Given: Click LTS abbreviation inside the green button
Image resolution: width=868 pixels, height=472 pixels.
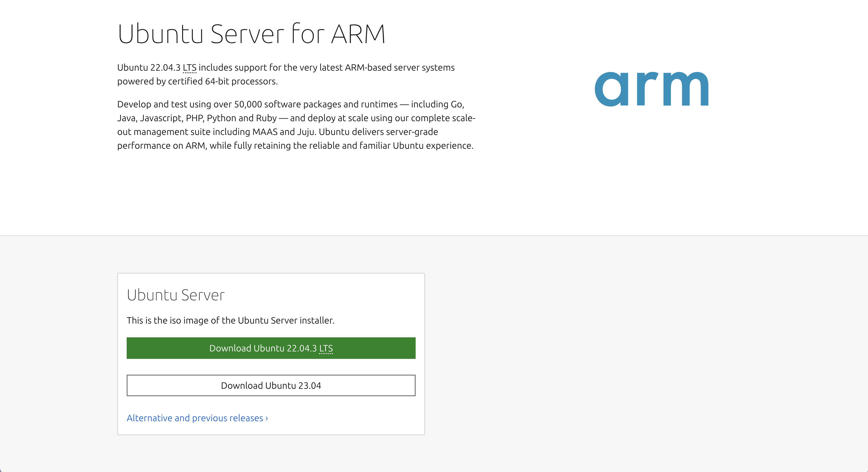Looking at the screenshot, I should (326, 348).
